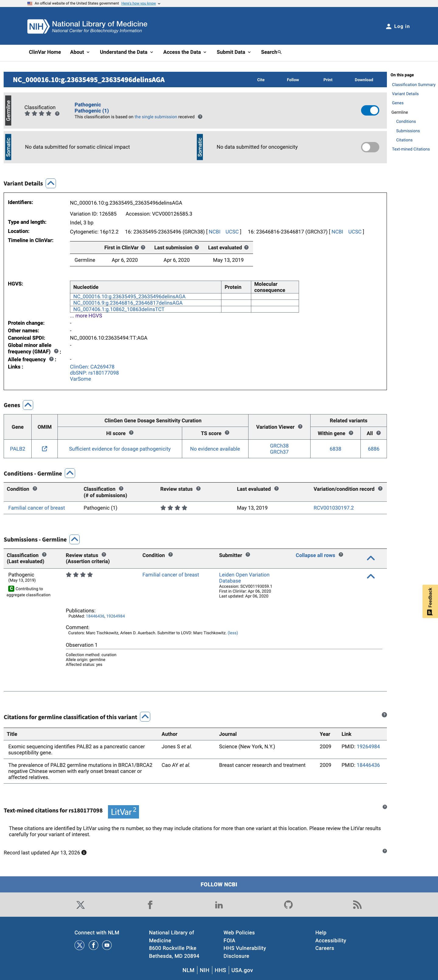The height and width of the screenshot is (980, 438).
Task: Open RCV001030197.2 record link
Action: click(x=333, y=508)
